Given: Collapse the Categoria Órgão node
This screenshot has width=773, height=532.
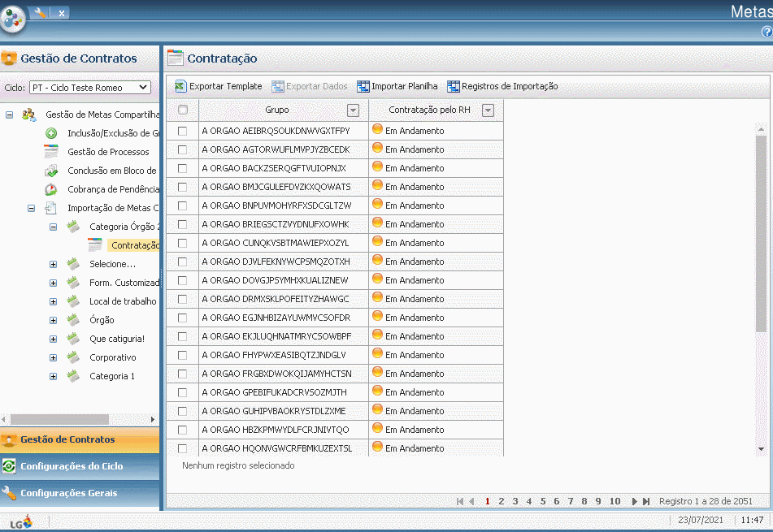Looking at the screenshot, I should tap(54, 227).
